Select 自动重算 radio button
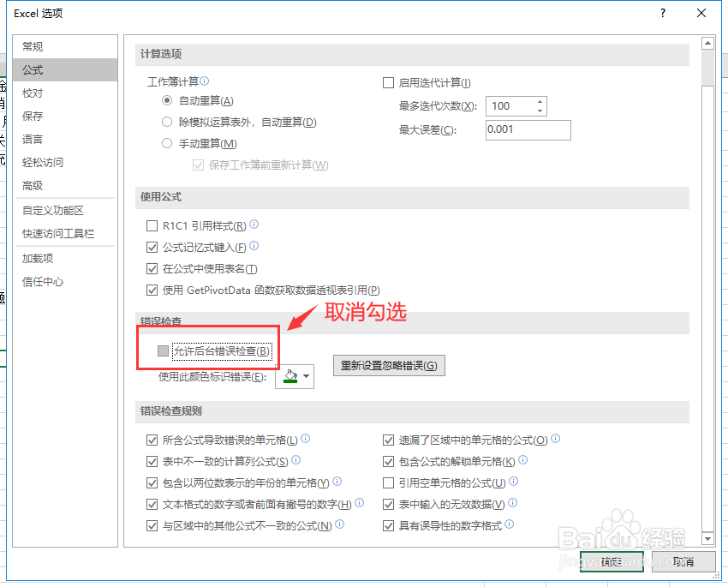Viewport: 728px width, 587px height. tap(167, 100)
